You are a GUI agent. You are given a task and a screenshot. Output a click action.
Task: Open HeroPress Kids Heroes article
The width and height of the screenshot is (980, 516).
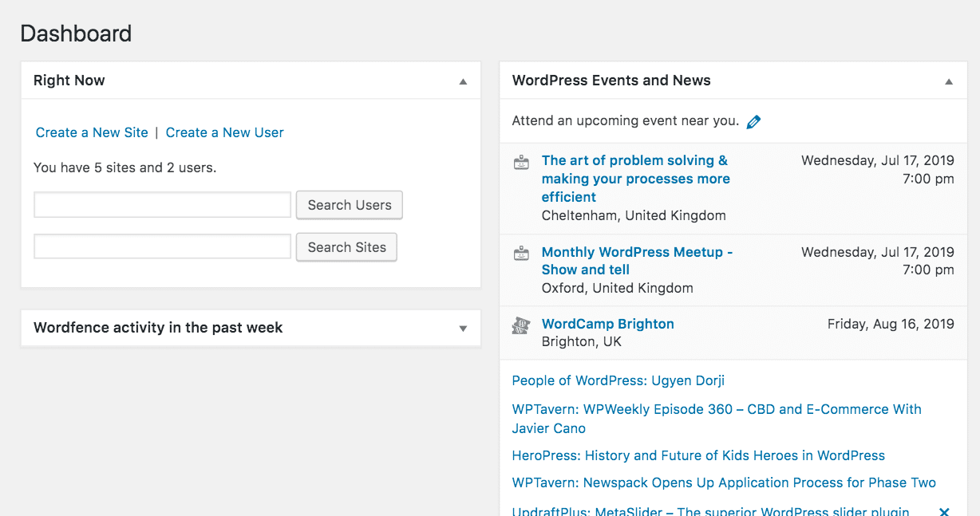(698, 455)
